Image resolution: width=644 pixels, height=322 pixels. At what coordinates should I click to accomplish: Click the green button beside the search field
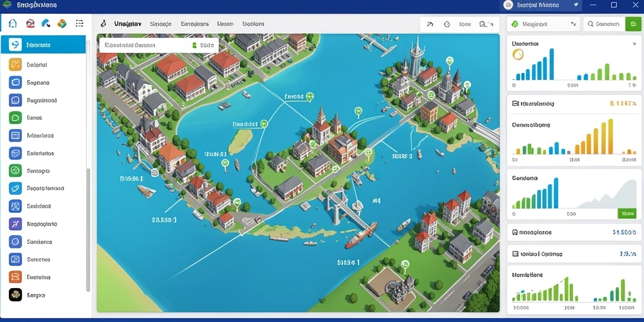point(633,25)
